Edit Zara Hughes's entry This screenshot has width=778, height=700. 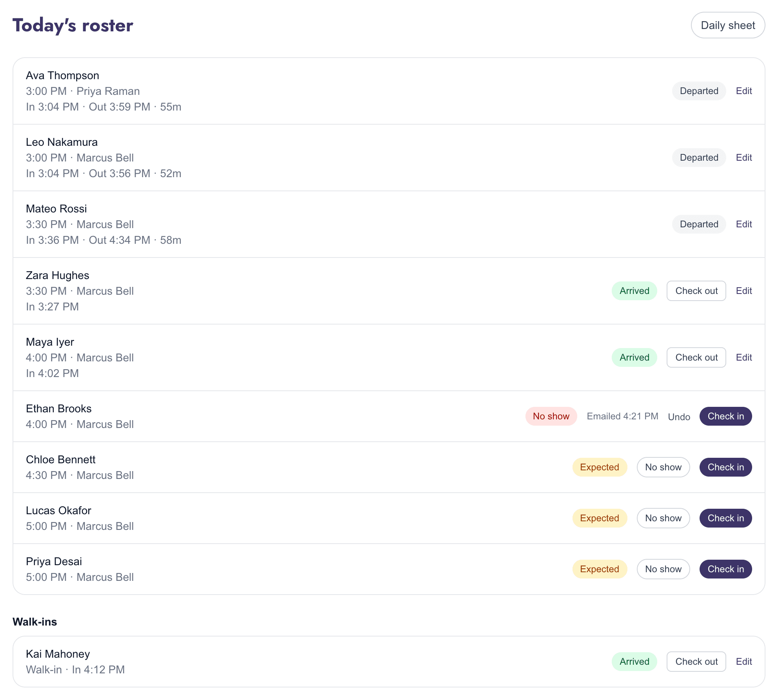[x=744, y=291]
